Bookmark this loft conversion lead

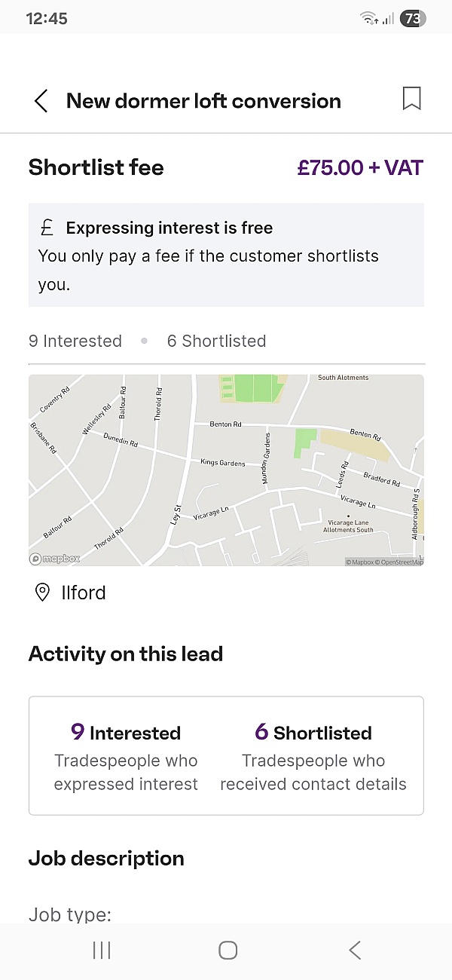(x=411, y=99)
